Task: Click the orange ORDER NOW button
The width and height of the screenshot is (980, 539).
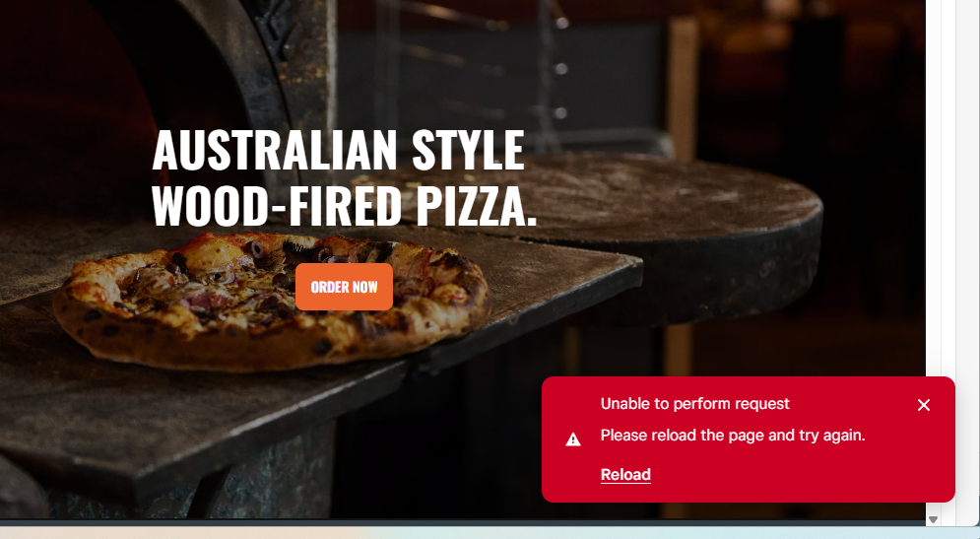Action: [344, 287]
